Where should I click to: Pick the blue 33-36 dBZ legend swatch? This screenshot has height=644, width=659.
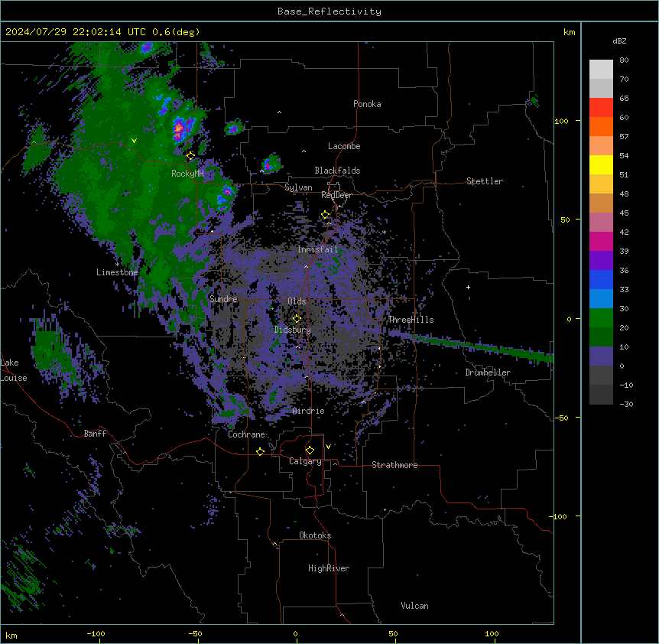pos(601,279)
